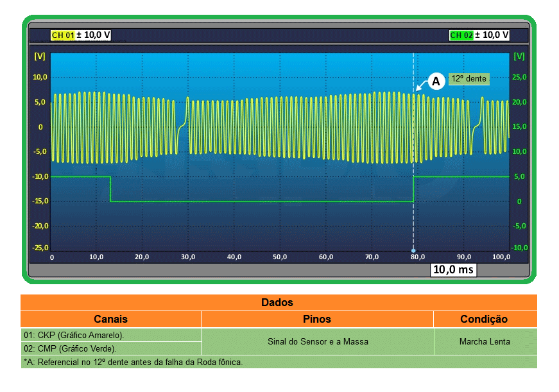Click the Dados table title bar

pyautogui.click(x=278, y=302)
